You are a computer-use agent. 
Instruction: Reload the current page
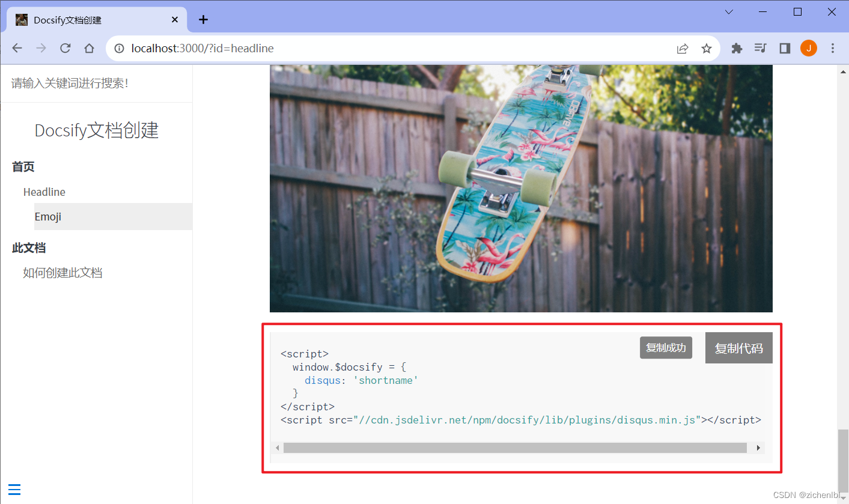65,49
